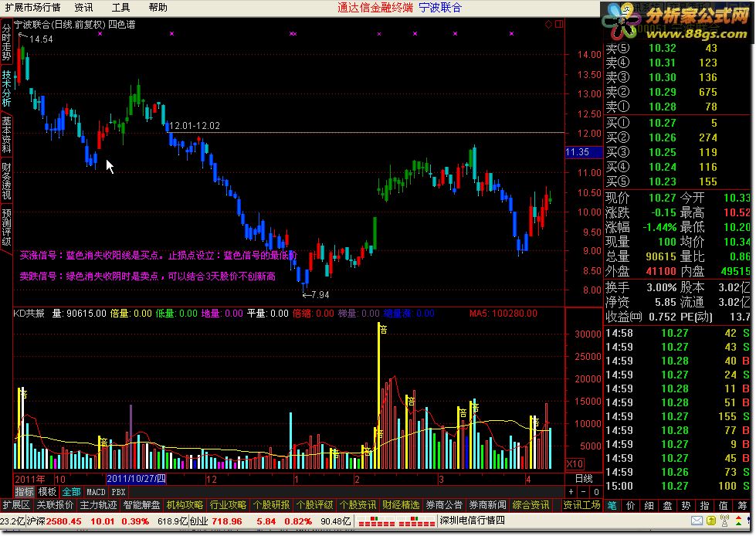The height and width of the screenshot is (536, 756).
Task: Click the 日线 period selector
Action: 583,479
